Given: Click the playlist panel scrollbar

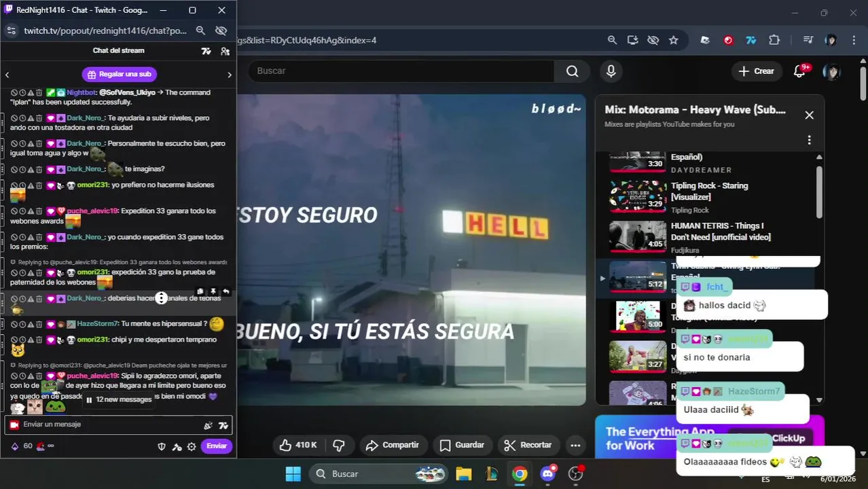Looking at the screenshot, I should (x=819, y=192).
